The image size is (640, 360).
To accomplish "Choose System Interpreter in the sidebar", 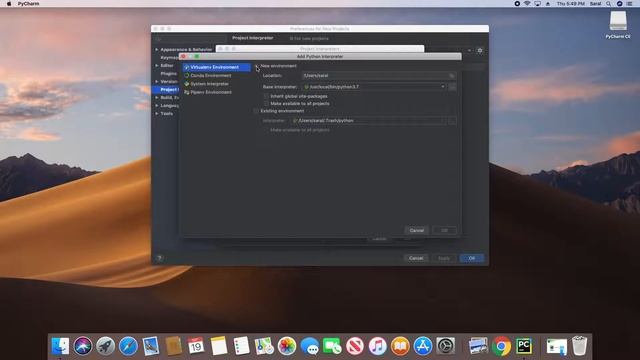I will 209,84.
